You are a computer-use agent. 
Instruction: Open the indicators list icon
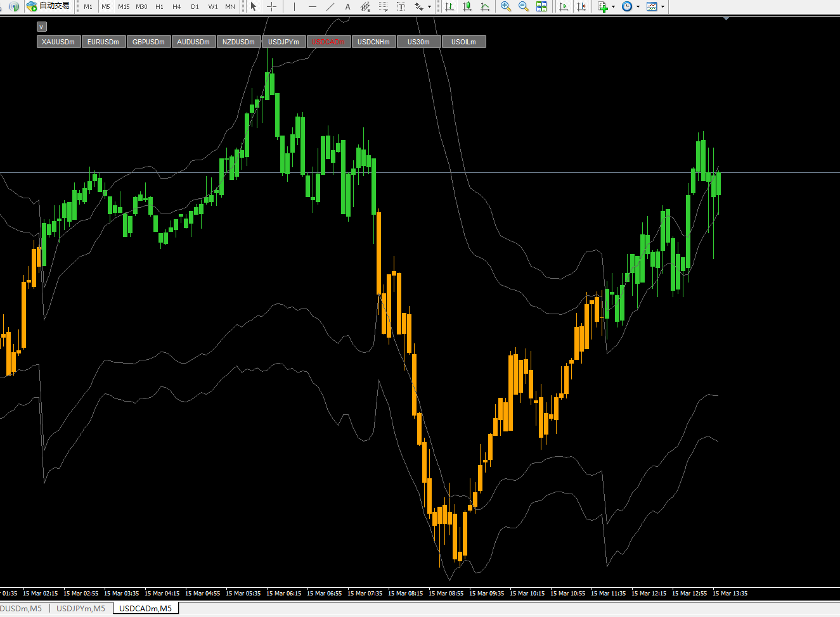602,6
